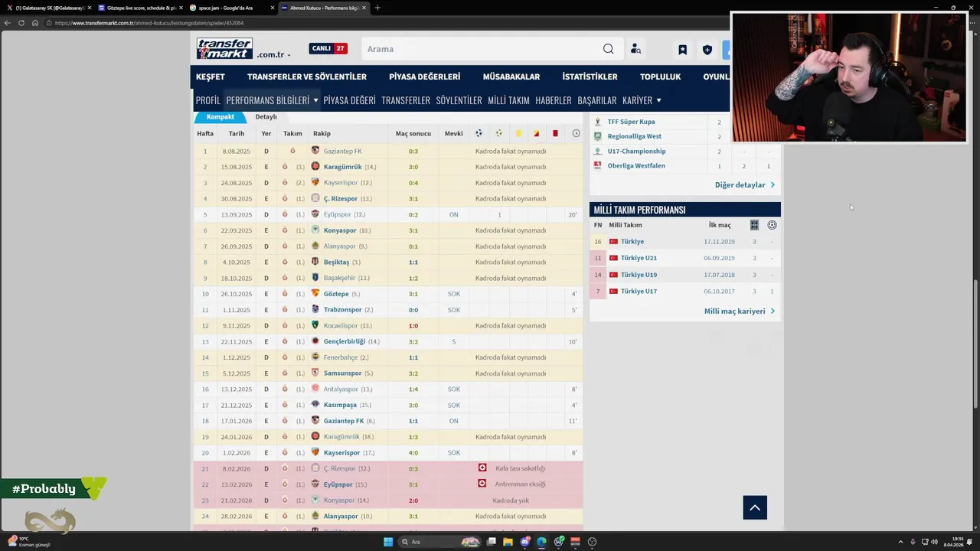This screenshot has height=551, width=980.
Task: Expand Diğer detaylar link
Action: (x=745, y=185)
